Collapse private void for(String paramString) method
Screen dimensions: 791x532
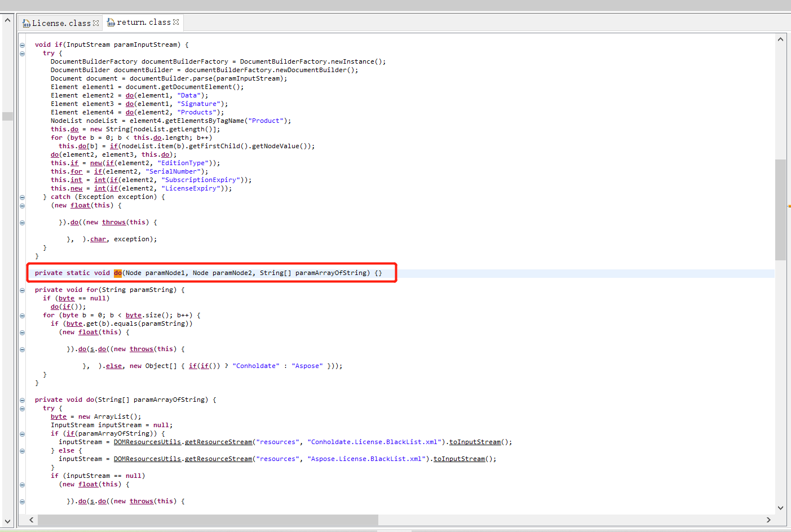point(22,290)
